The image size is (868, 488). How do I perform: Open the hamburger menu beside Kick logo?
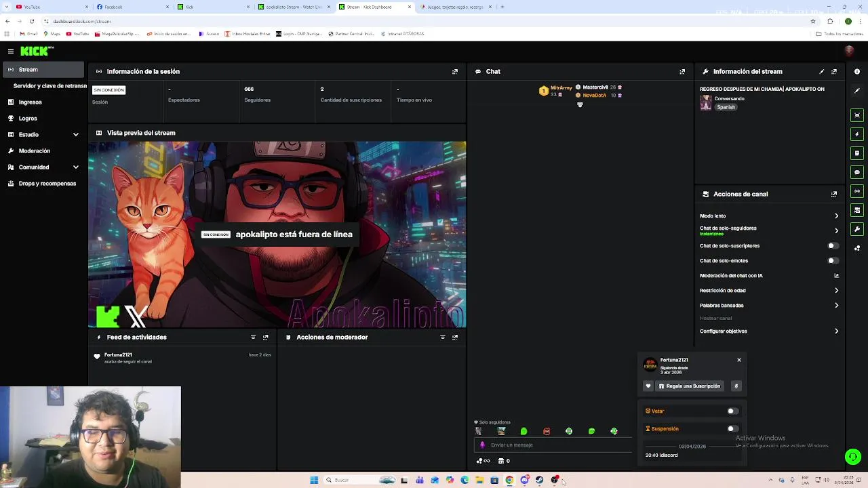tap(11, 51)
